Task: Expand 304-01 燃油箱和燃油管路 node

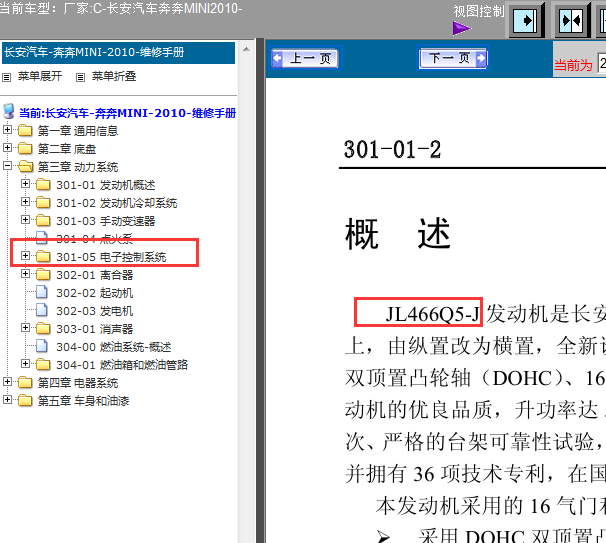Action: tap(25, 363)
